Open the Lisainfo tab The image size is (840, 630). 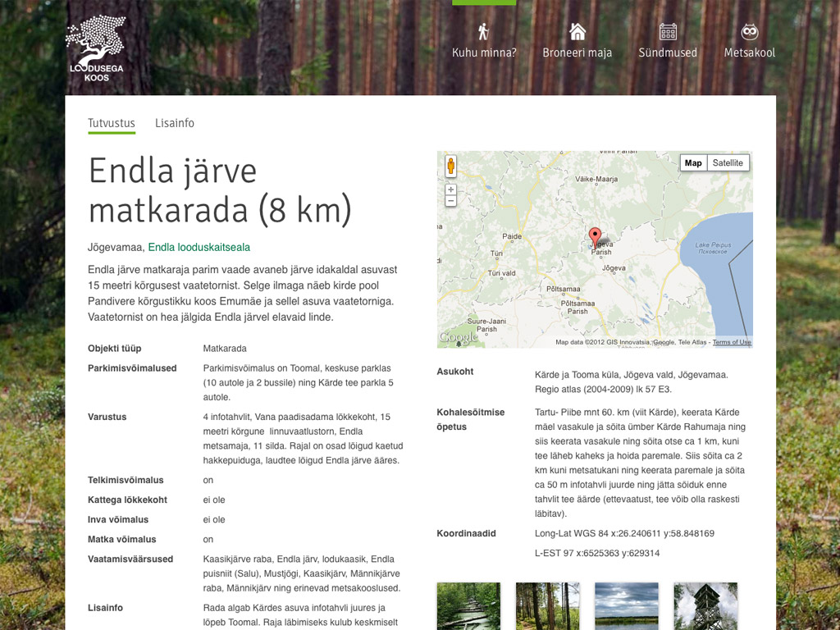[175, 123]
